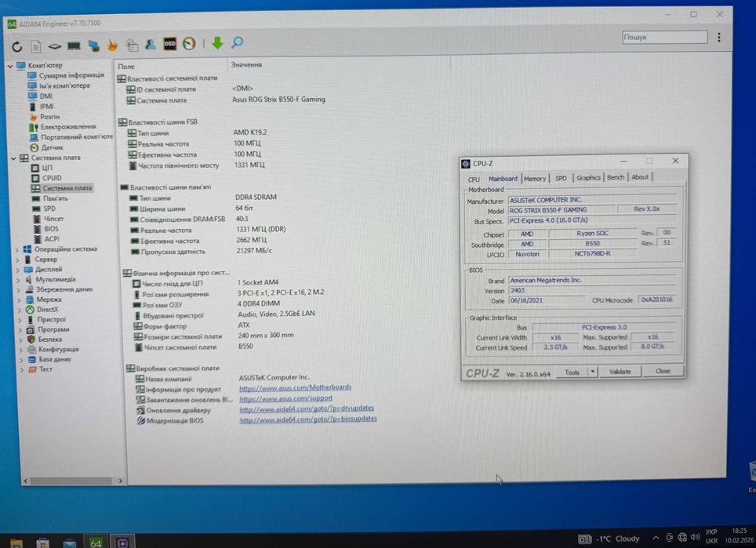Click the УКР language indicator in the tray

(711, 532)
